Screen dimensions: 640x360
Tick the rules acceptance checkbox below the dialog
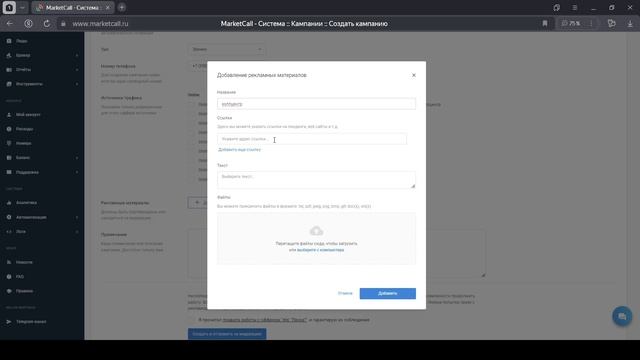pos(192,320)
